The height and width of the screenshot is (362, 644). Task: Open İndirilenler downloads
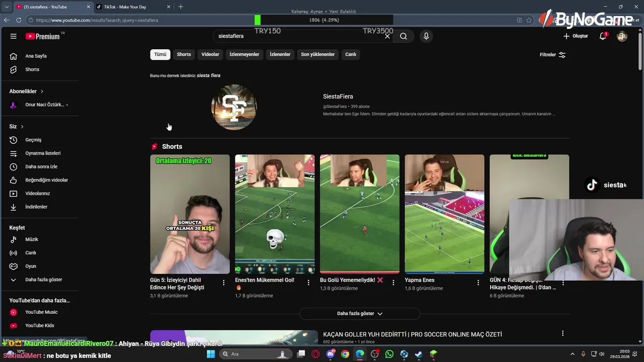pyautogui.click(x=40, y=207)
